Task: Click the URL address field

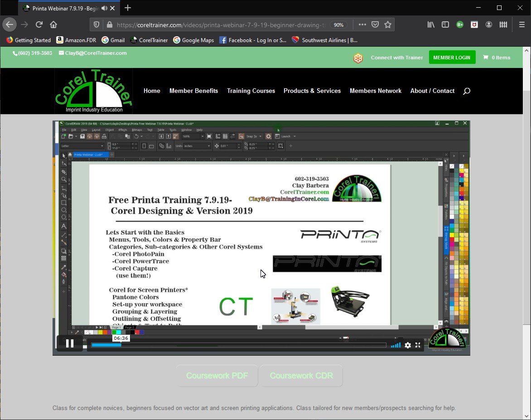Action: 221,25
